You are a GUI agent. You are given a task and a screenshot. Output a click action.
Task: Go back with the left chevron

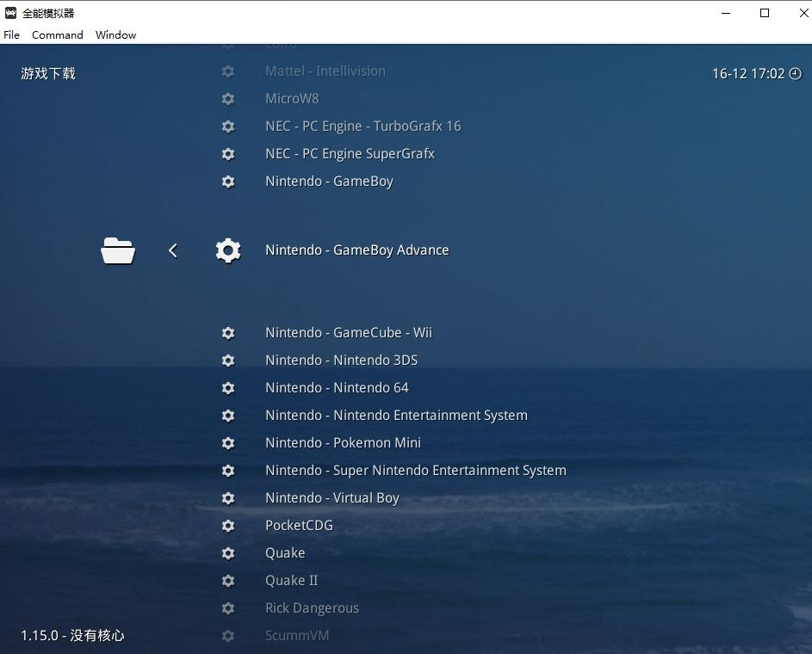(173, 250)
